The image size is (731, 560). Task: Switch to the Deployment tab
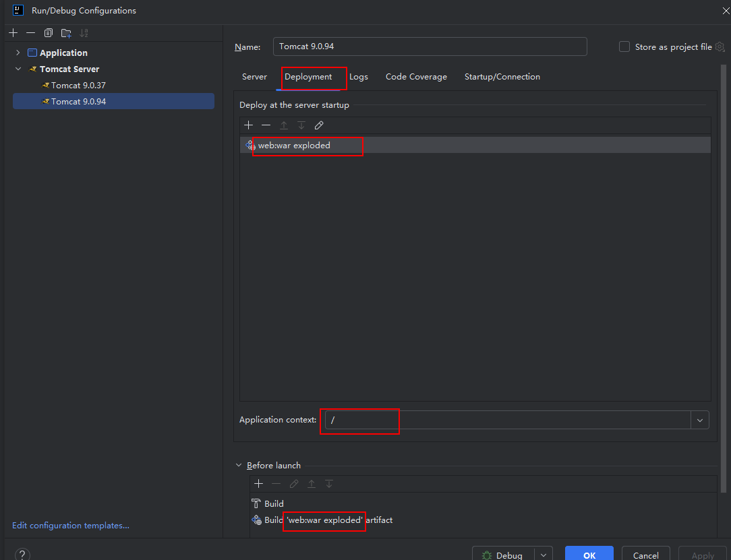pos(308,77)
